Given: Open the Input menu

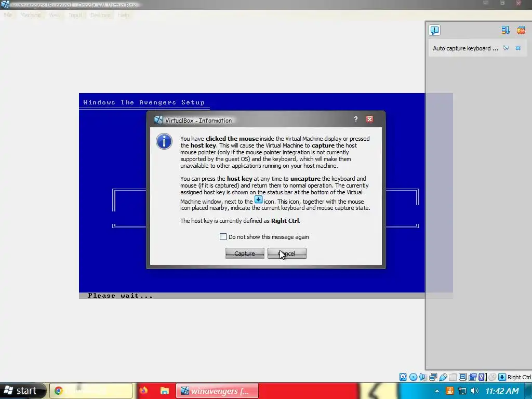Looking at the screenshot, I should point(75,15).
